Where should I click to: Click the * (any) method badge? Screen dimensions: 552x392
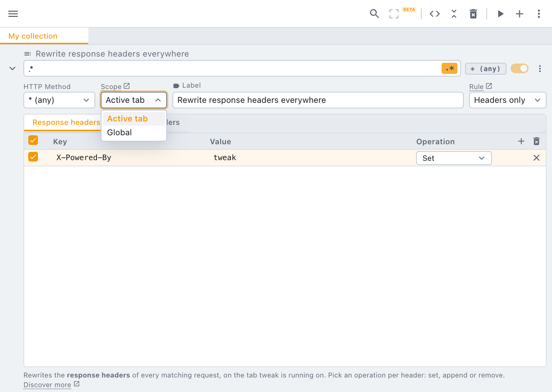(x=486, y=69)
